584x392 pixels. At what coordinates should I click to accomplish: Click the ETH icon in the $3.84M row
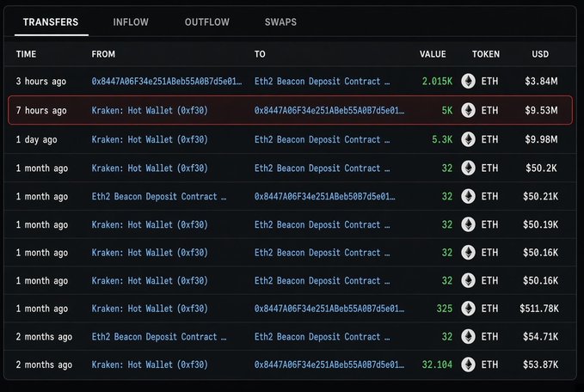click(468, 81)
